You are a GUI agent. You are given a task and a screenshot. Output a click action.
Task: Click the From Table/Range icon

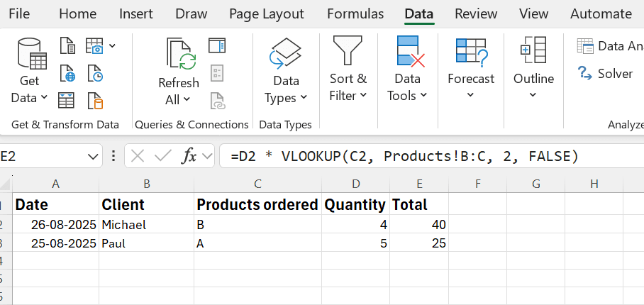point(67,100)
